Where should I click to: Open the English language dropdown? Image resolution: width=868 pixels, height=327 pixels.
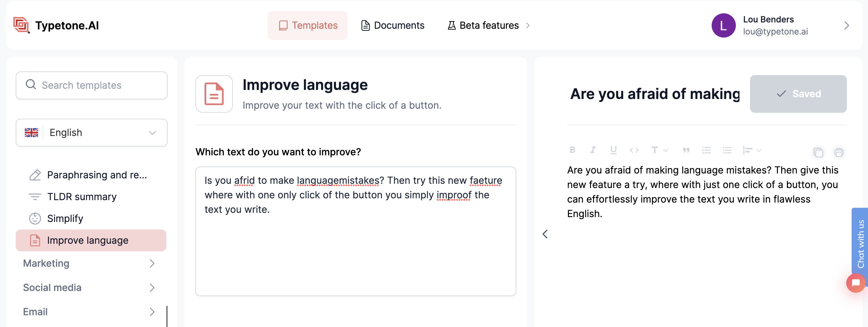click(x=91, y=133)
